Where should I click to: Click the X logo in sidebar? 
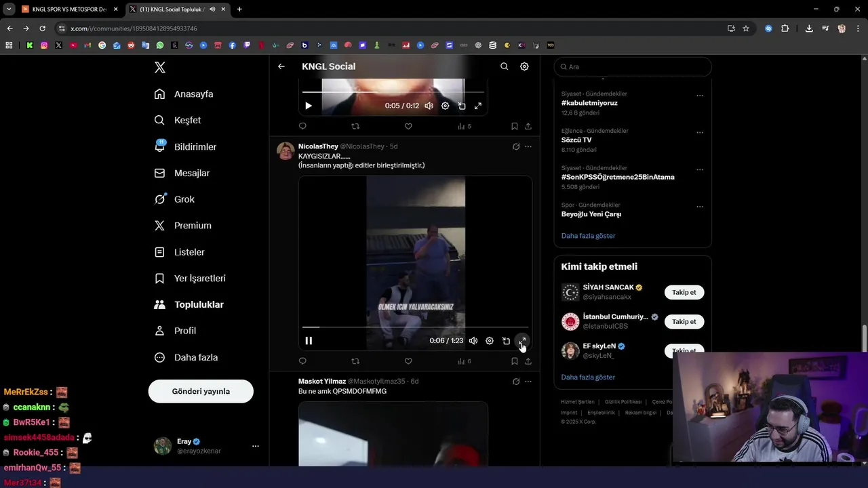click(160, 67)
